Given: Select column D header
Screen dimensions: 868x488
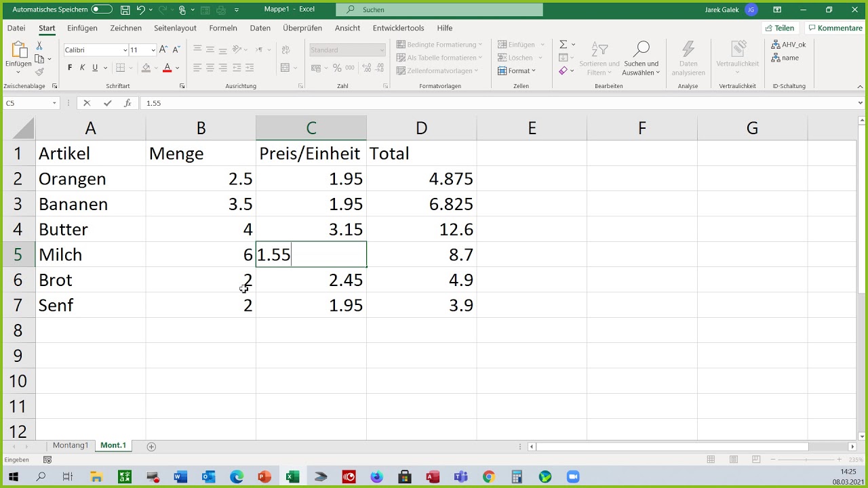Looking at the screenshot, I should 421,128.
